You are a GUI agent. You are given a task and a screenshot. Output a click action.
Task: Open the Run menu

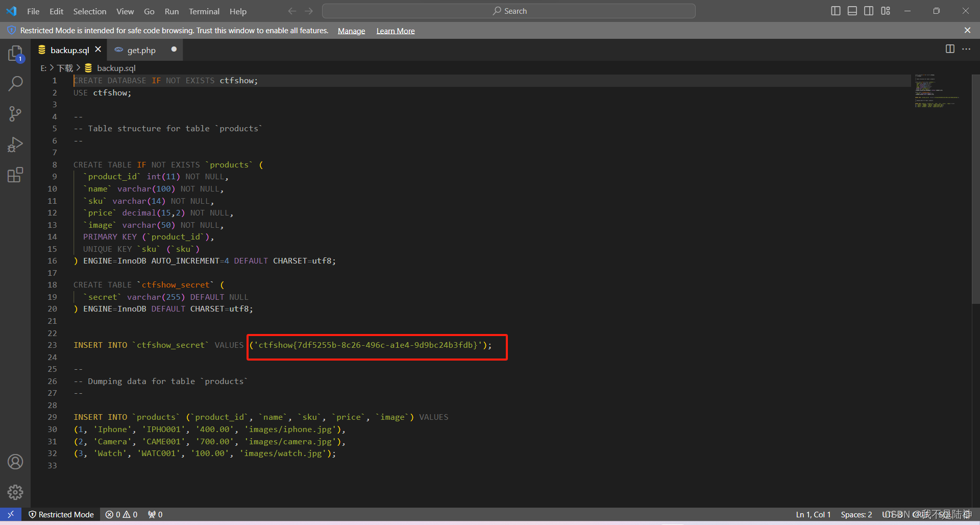coord(171,11)
